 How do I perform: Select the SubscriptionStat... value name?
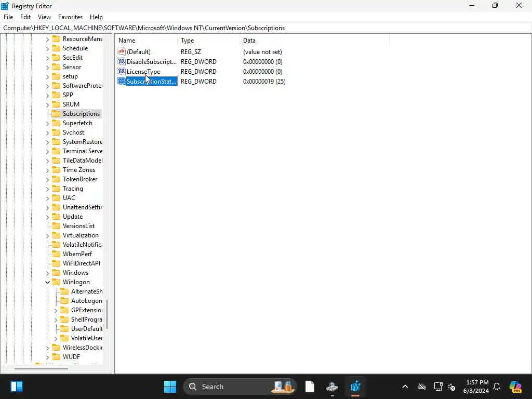point(152,82)
